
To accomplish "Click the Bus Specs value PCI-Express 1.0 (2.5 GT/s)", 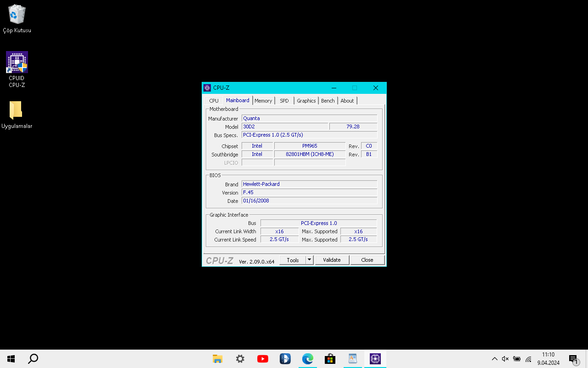I will [x=310, y=135].
